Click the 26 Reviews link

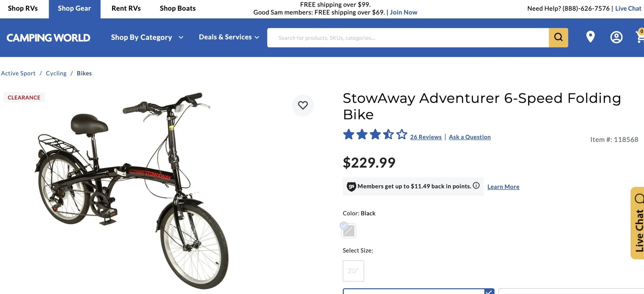426,137
